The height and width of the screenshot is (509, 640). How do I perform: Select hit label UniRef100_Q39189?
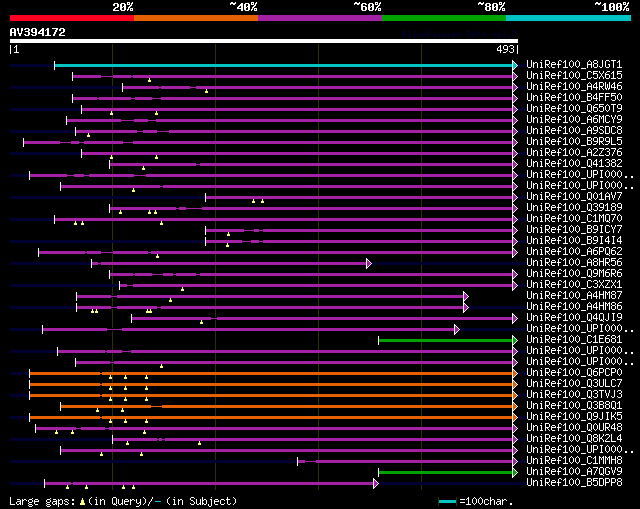coord(574,208)
